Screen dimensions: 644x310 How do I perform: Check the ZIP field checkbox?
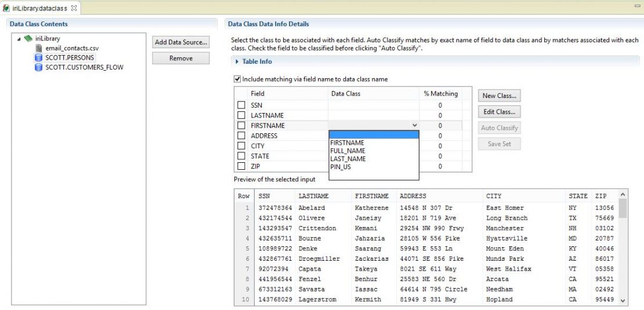(241, 166)
